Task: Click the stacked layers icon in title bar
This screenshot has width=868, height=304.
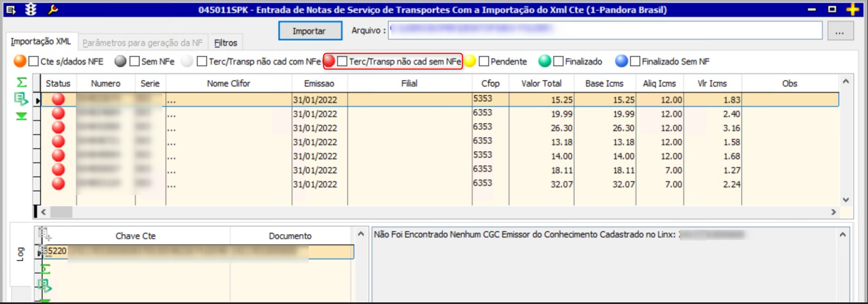Action: click(x=31, y=9)
